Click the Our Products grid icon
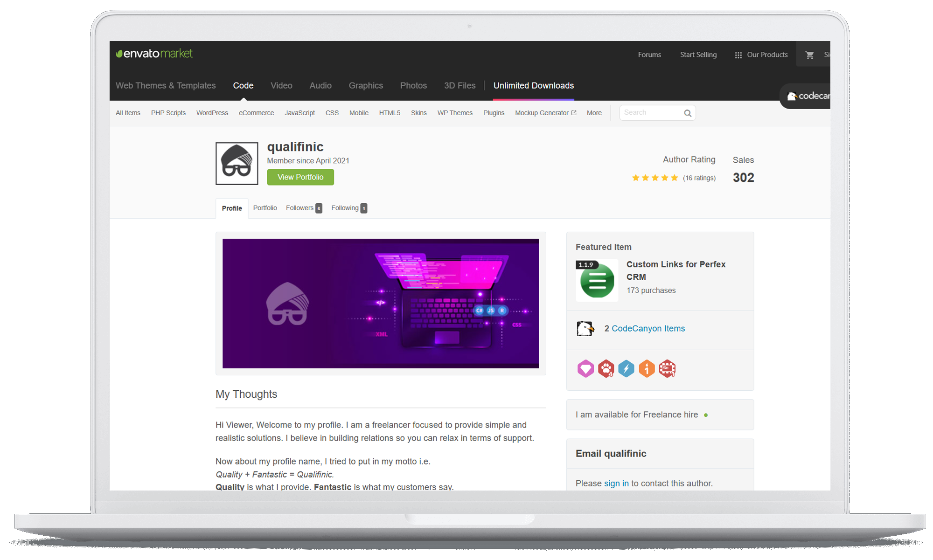The image size is (933, 560). point(738,55)
